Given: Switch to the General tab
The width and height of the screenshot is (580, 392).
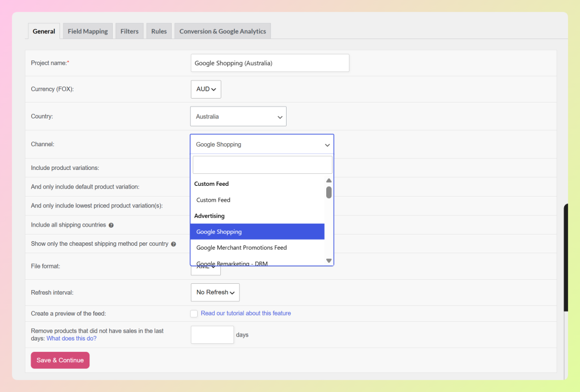Looking at the screenshot, I should pos(44,31).
